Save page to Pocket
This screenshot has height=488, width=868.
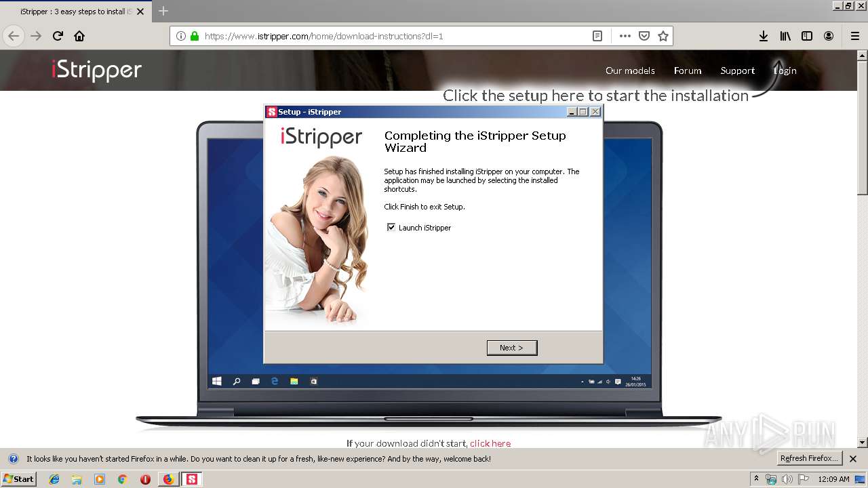(x=644, y=36)
